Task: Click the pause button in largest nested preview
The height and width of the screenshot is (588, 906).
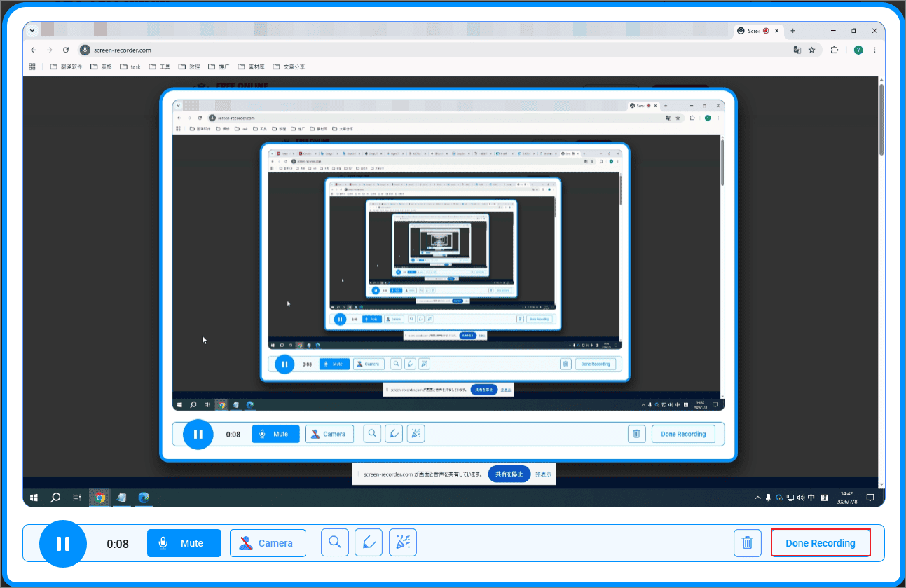Action: [198, 435]
